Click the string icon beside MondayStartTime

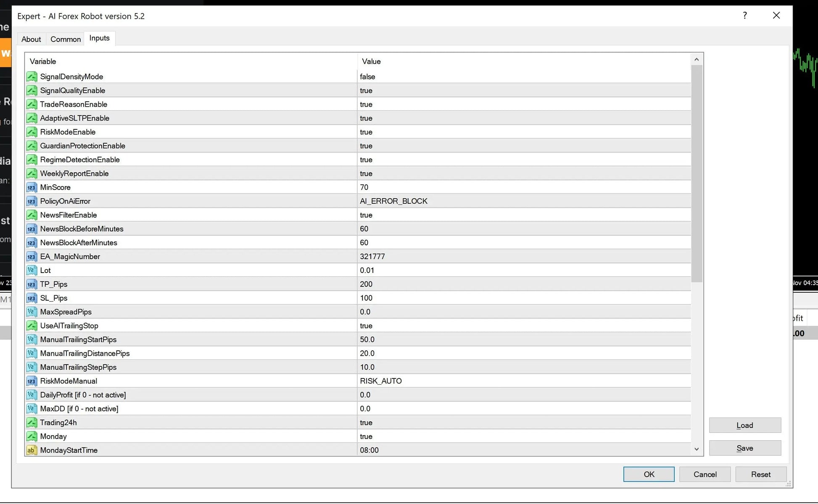coord(32,450)
